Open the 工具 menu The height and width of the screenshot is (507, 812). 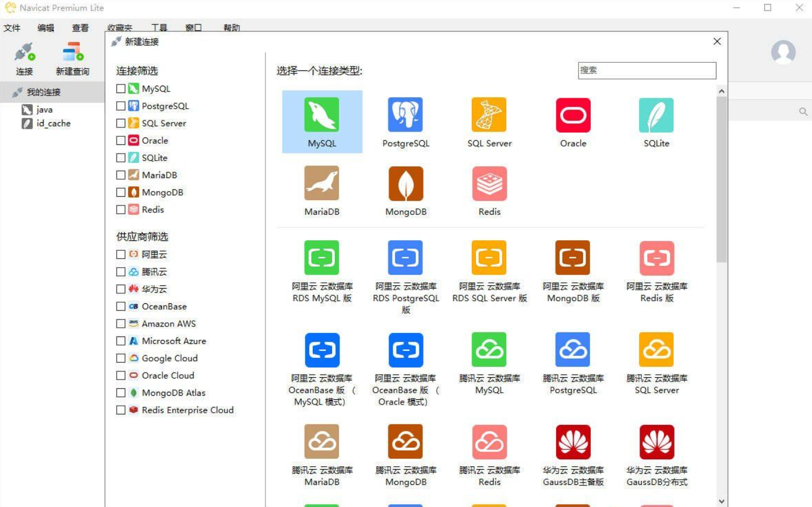(x=159, y=27)
